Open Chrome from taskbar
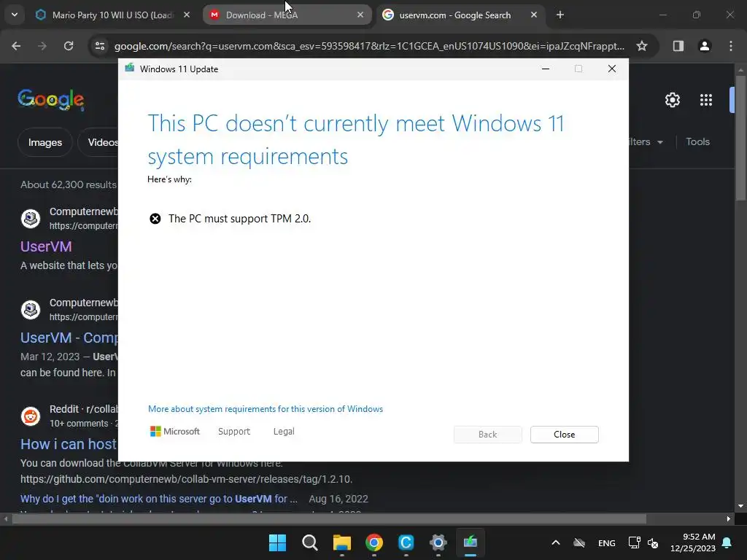This screenshot has height=560, width=747. 374,542
